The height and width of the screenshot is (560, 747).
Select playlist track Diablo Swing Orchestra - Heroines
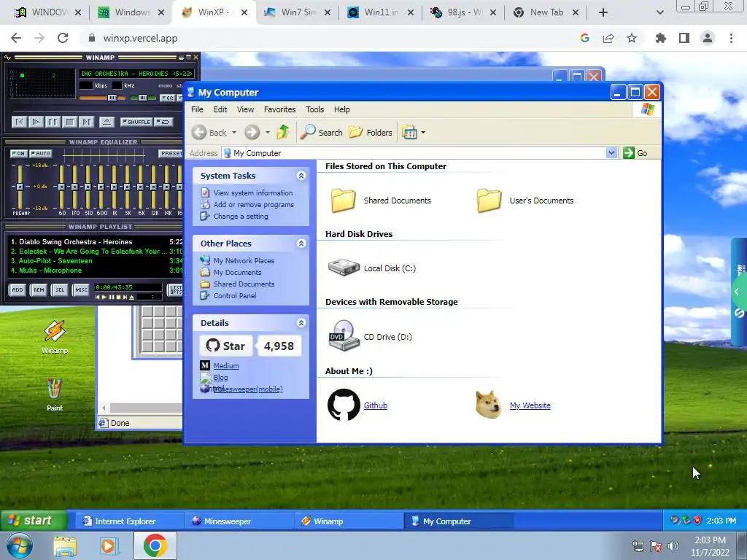coord(96,242)
